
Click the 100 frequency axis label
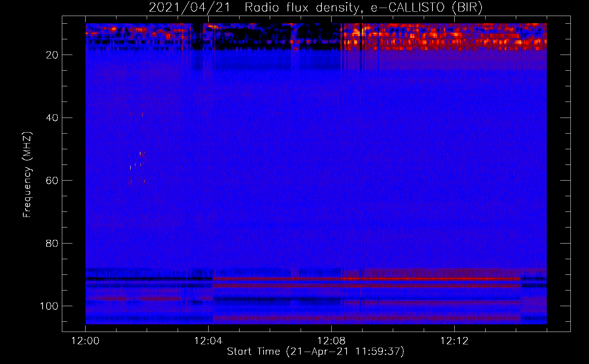[49, 306]
